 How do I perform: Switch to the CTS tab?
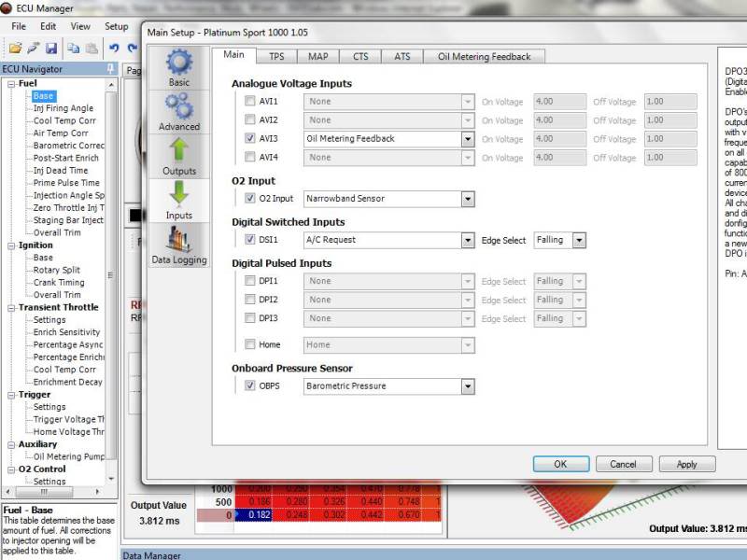[360, 56]
